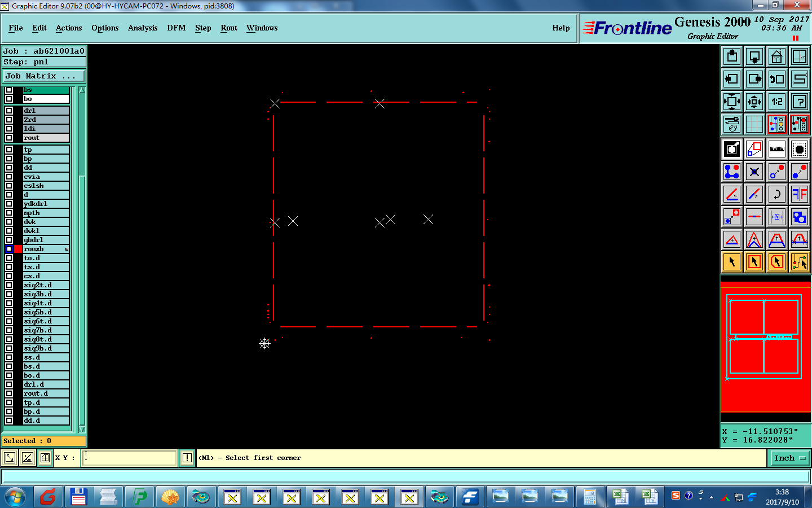Open the Step menu
The image size is (812, 508).
[x=203, y=28]
